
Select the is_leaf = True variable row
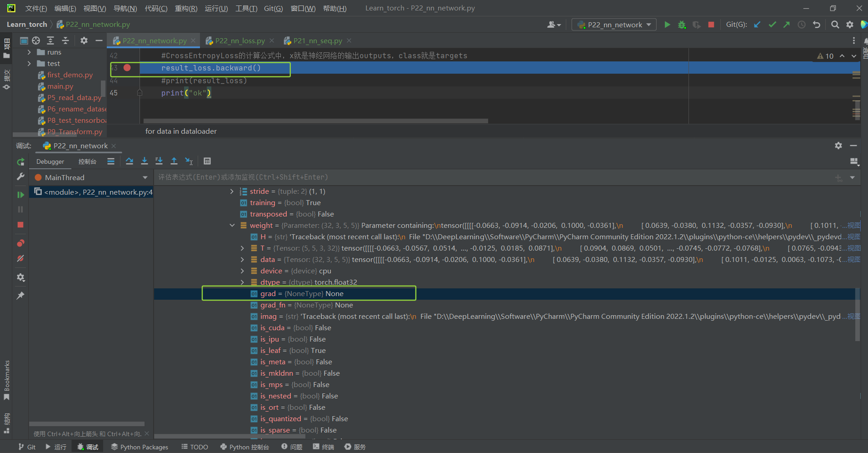504,351
